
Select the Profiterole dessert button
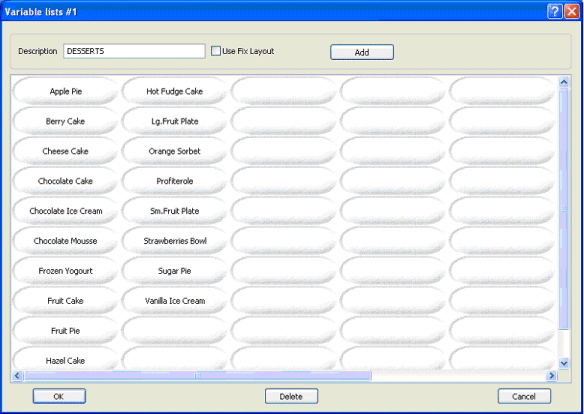(x=174, y=181)
